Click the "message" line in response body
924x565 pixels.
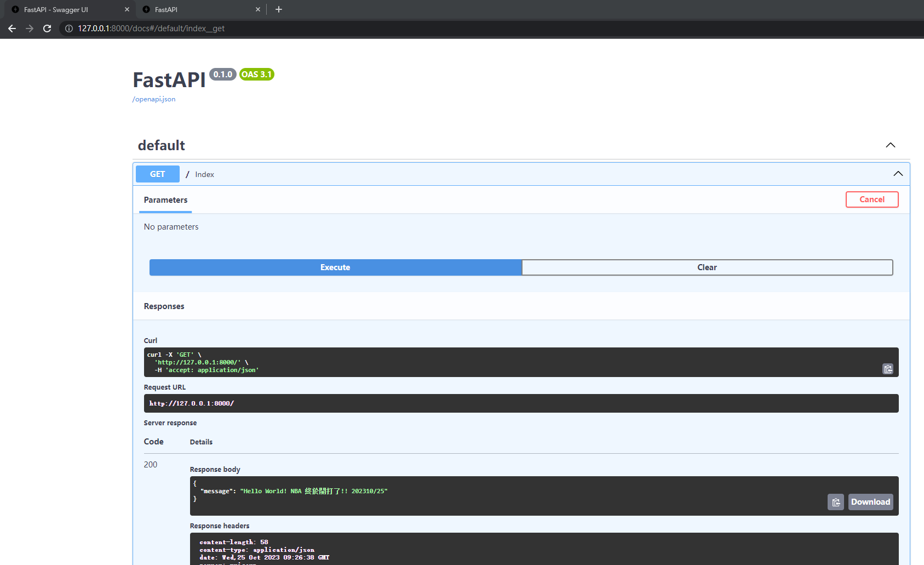pyautogui.click(x=294, y=491)
